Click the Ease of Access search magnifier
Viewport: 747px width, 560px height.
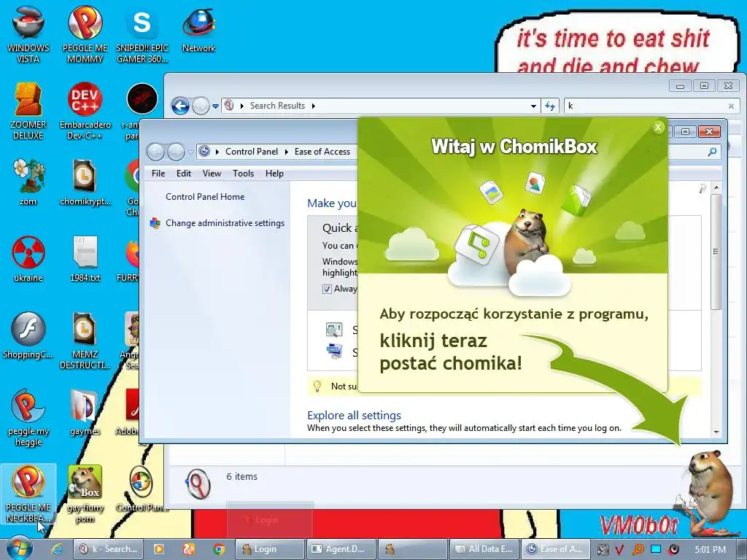tap(712, 152)
